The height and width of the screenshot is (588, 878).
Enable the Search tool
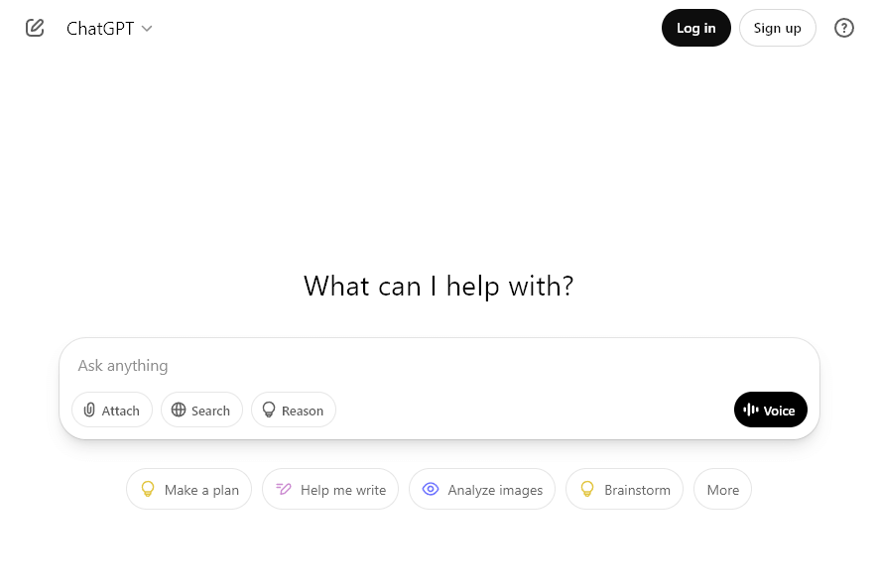[200, 410]
